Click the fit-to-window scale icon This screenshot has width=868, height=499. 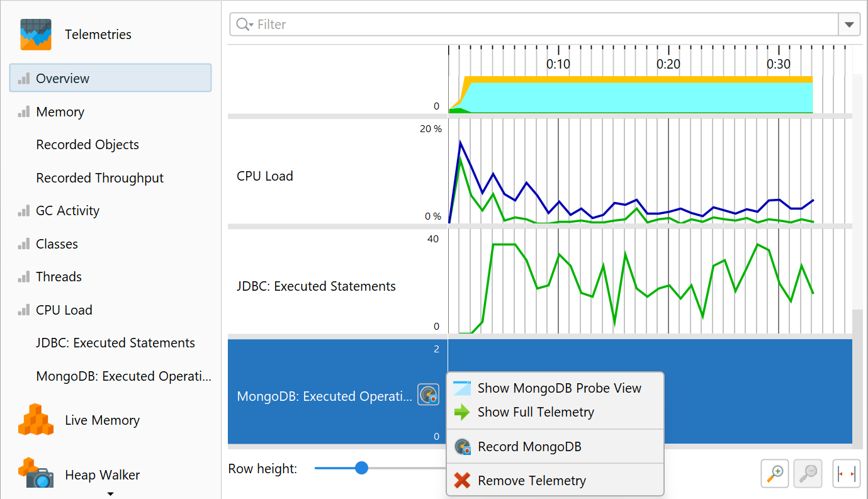pyautogui.click(x=846, y=473)
